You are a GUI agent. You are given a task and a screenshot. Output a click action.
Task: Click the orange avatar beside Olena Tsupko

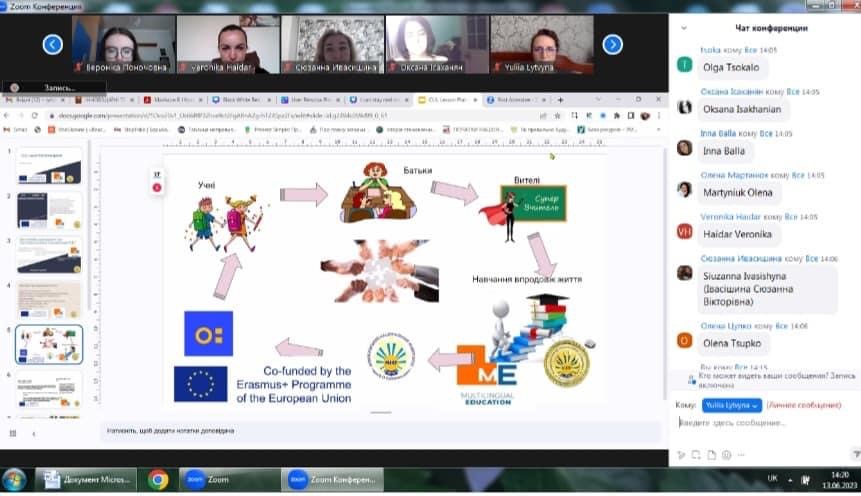click(684, 341)
